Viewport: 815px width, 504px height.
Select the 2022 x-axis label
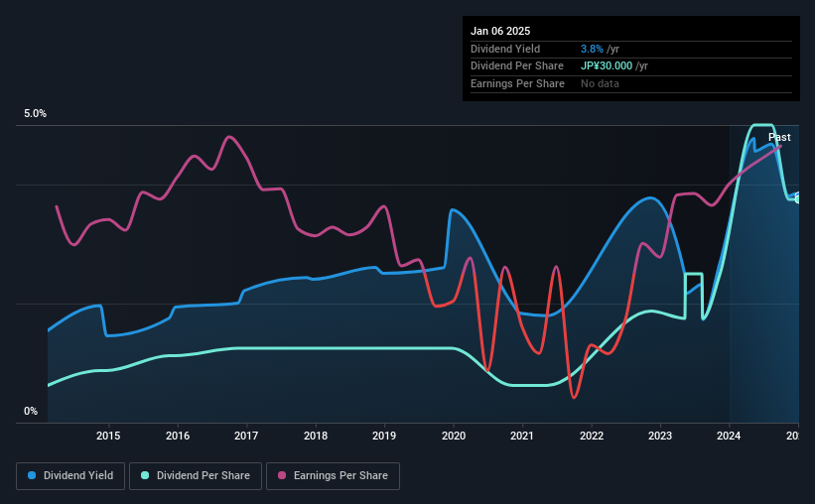point(592,436)
